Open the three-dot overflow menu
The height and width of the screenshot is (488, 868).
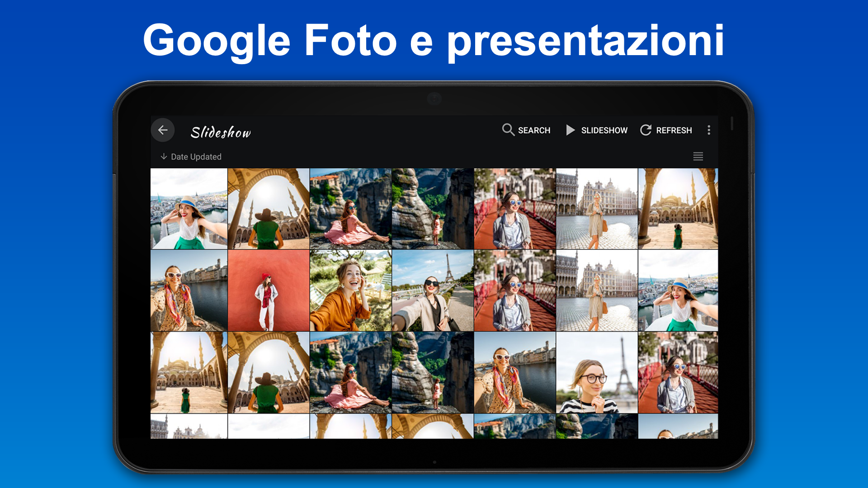708,130
